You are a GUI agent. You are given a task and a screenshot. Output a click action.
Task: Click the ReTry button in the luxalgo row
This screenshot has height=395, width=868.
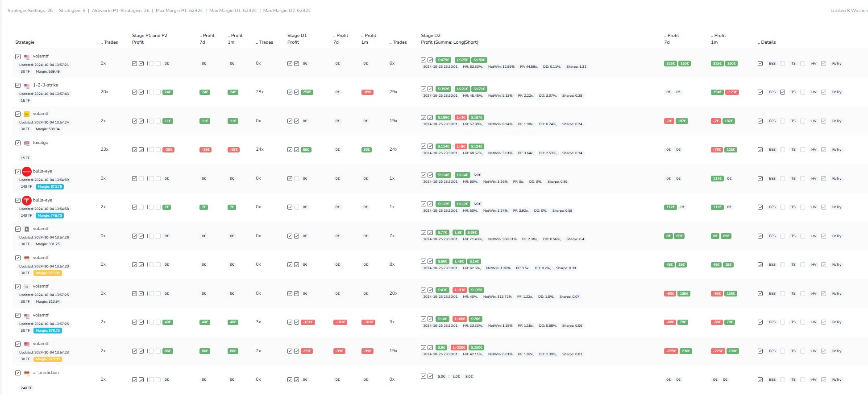point(837,150)
